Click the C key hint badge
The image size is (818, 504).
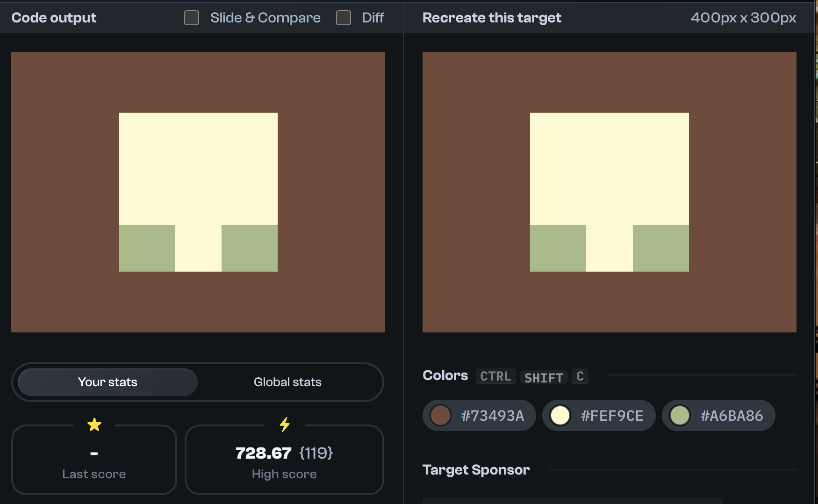click(580, 376)
